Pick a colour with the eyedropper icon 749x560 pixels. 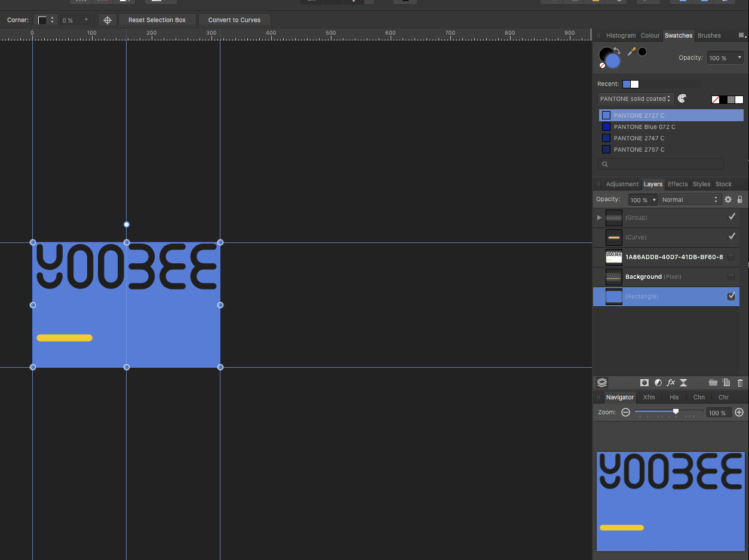pos(631,52)
